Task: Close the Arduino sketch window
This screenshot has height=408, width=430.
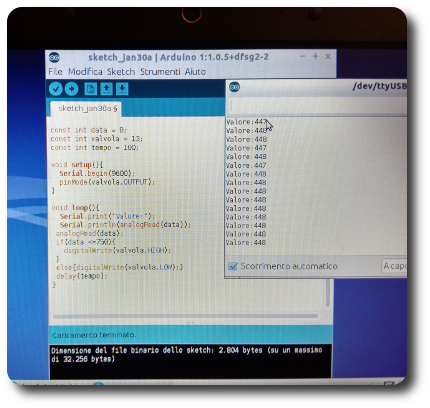Action: pyautogui.click(x=328, y=57)
